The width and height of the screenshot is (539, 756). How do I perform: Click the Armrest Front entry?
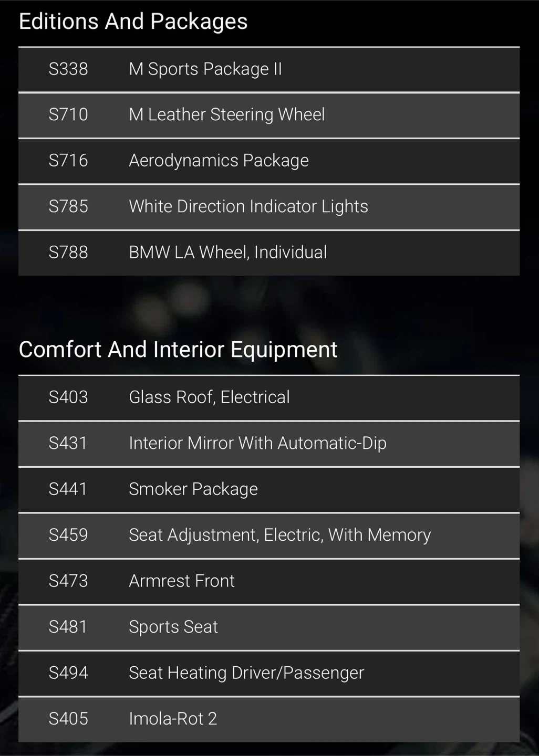[181, 581]
